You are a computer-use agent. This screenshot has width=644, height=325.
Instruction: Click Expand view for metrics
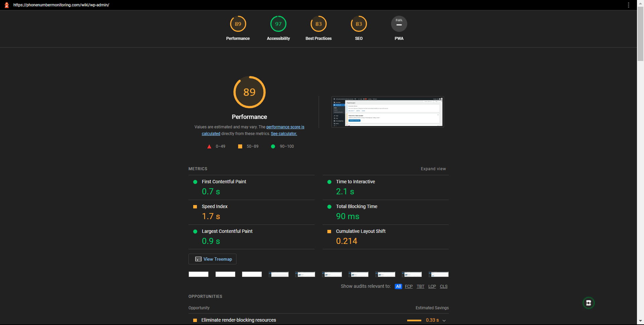pyautogui.click(x=433, y=169)
